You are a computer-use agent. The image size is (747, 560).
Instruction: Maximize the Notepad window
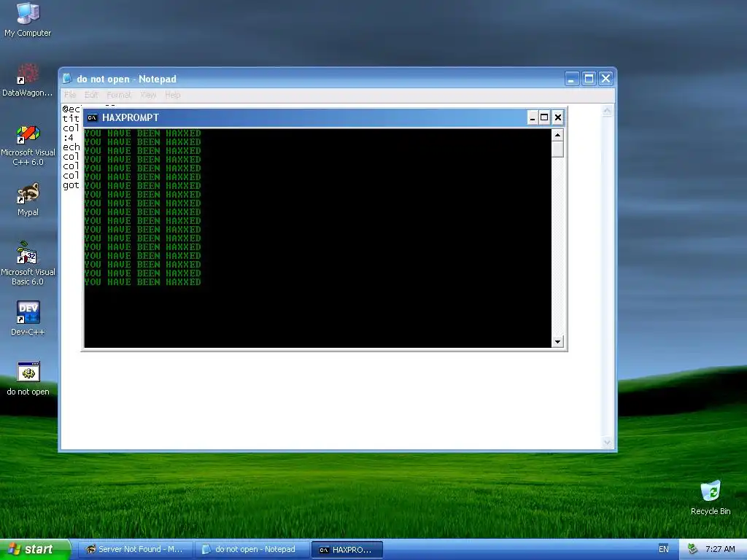click(x=589, y=79)
